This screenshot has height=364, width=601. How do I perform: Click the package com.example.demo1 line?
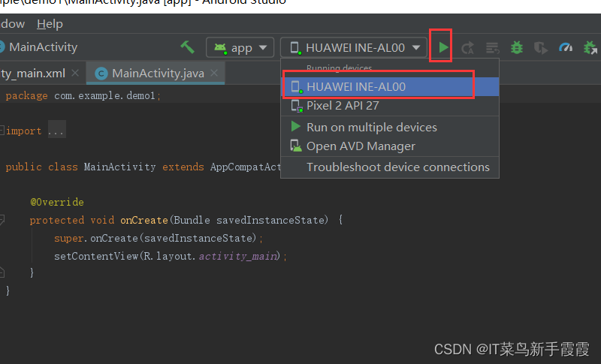pos(83,95)
